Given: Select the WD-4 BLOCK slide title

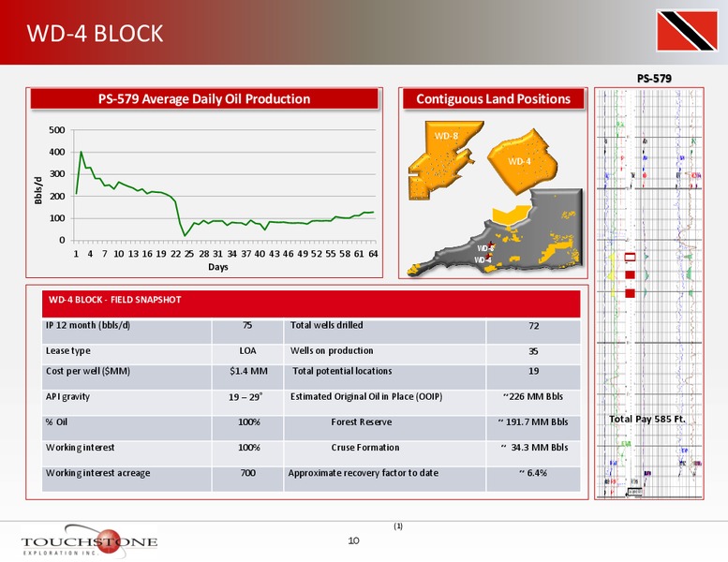Looking at the screenshot, I should (95, 34).
